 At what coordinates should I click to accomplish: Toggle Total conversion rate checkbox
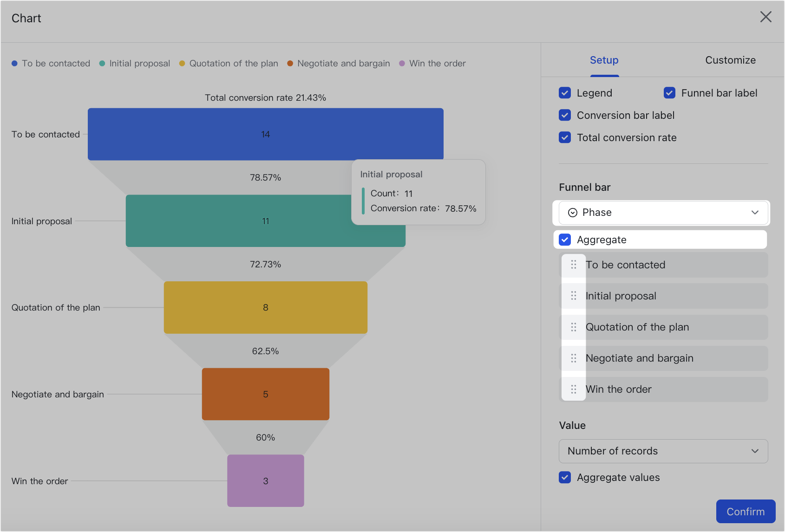[565, 137]
